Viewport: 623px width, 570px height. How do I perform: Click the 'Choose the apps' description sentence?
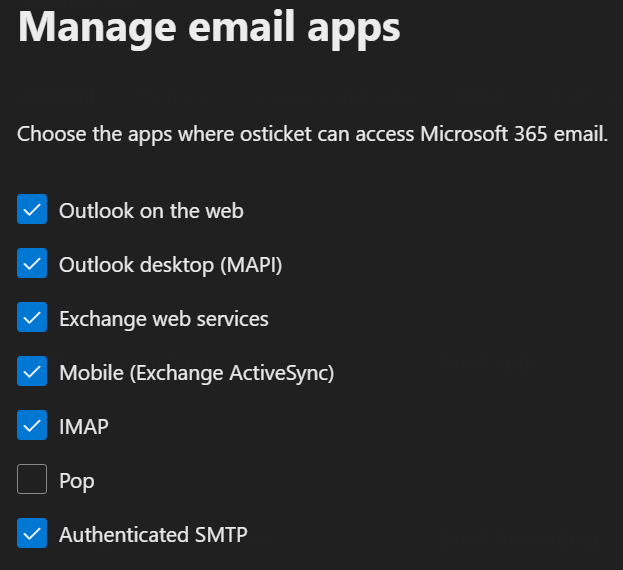[312, 133]
